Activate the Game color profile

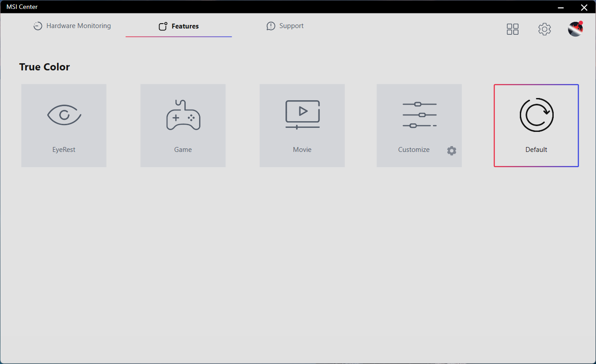pos(183,126)
